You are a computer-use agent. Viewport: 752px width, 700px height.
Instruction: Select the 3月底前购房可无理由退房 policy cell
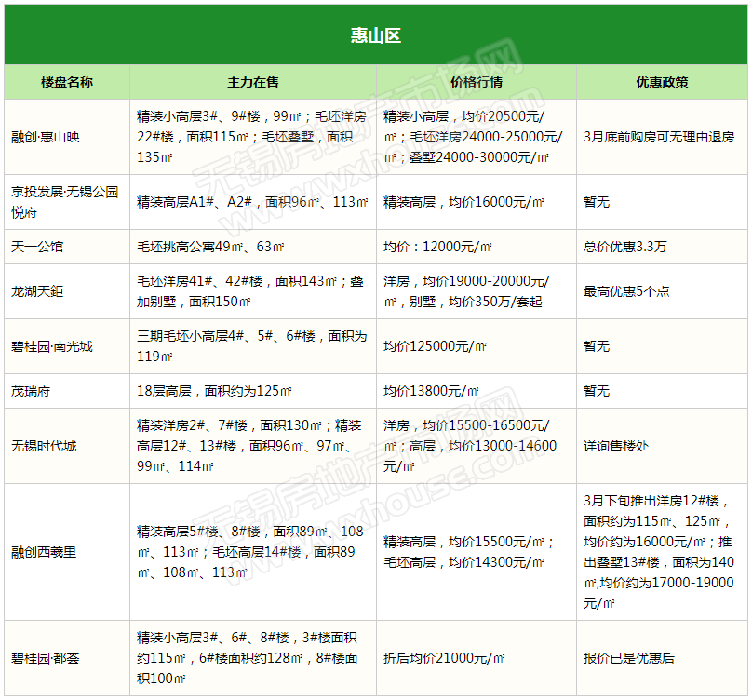pyautogui.click(x=659, y=137)
